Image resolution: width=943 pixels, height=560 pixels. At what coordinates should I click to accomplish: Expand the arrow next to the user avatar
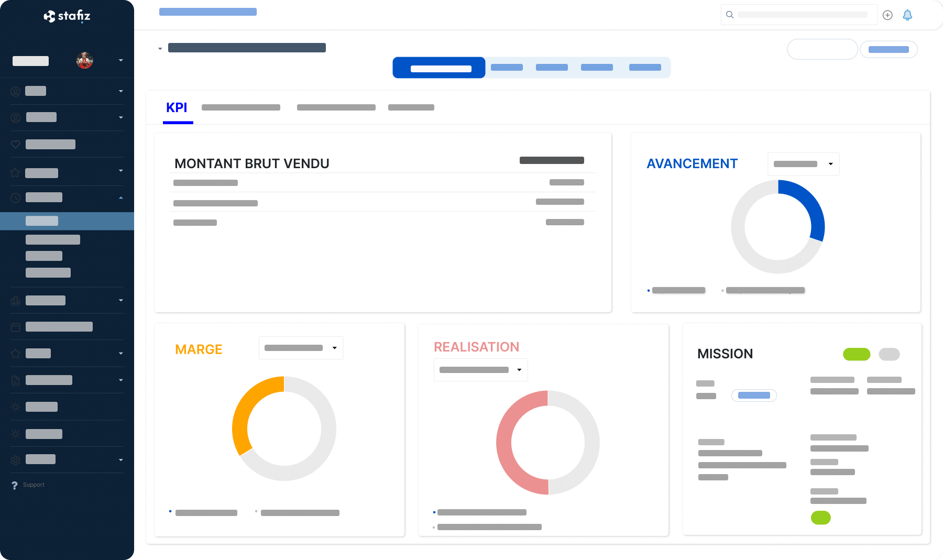(121, 60)
